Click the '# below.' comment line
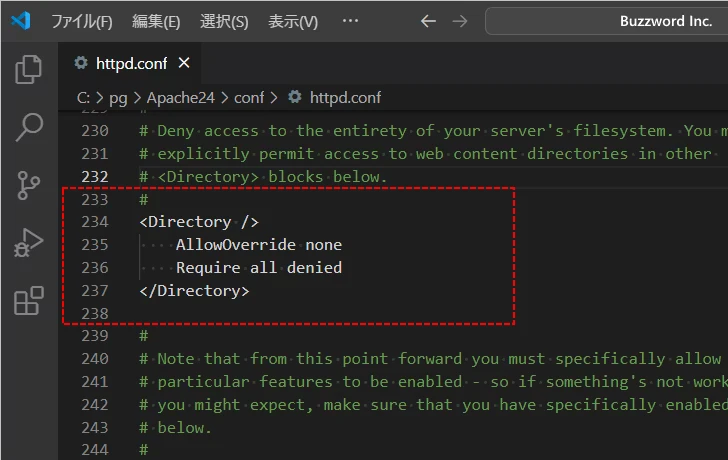Image resolution: width=728 pixels, height=460 pixels. click(x=176, y=428)
